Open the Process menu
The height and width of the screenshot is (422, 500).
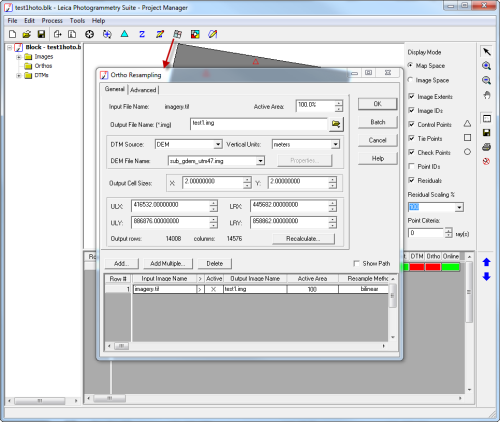click(x=52, y=21)
